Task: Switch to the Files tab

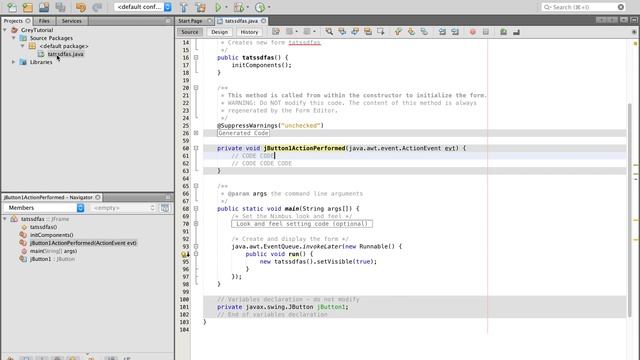Action: click(x=44, y=21)
